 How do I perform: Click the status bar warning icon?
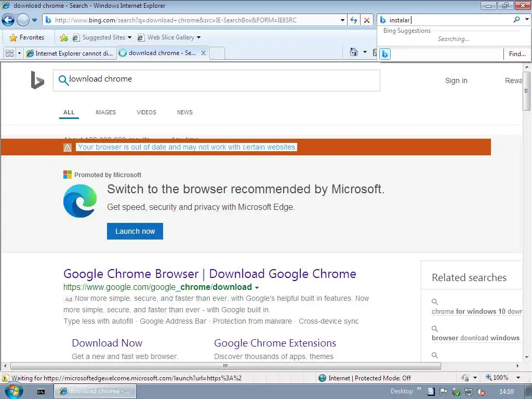(5, 378)
